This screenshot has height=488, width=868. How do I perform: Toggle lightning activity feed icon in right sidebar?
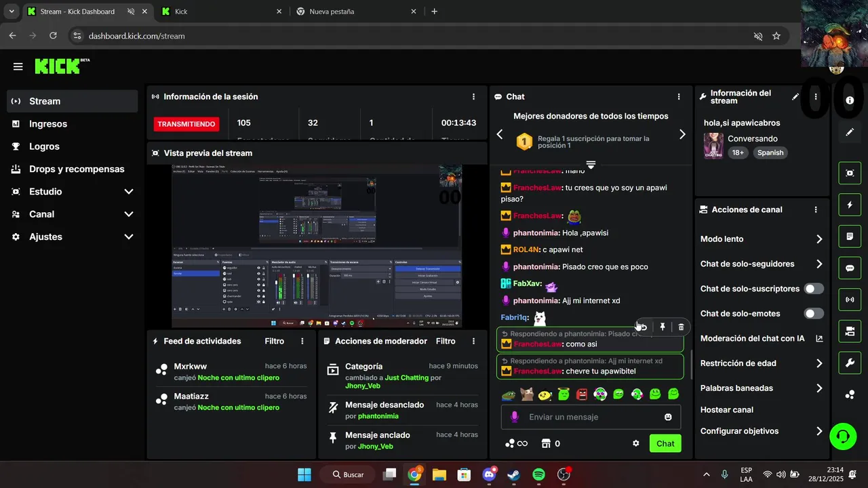coord(850,205)
